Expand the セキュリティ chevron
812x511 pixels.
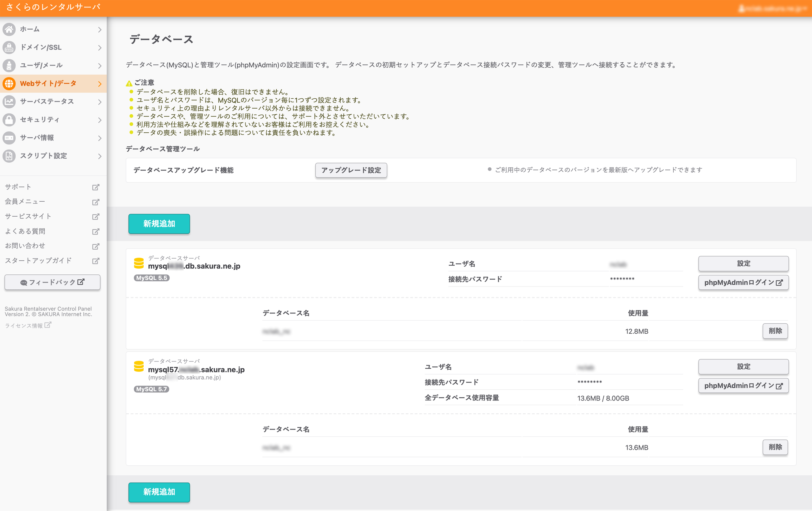pyautogui.click(x=100, y=120)
